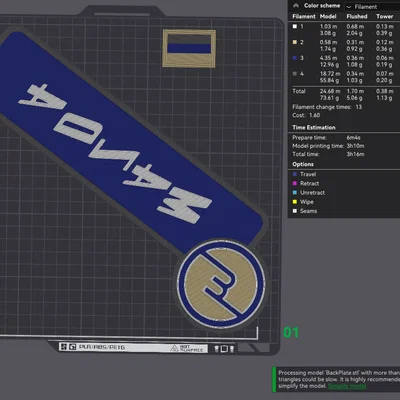Open the Simplify model link
The image size is (400, 400).
tap(347, 386)
